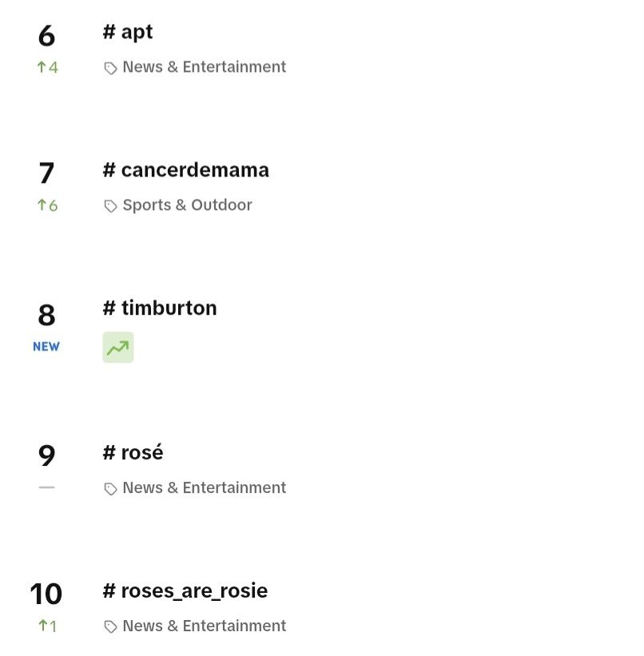Viewport: 644px width, 656px height.
Task: Click the green trending-up icon under timburton
Action: (118, 348)
